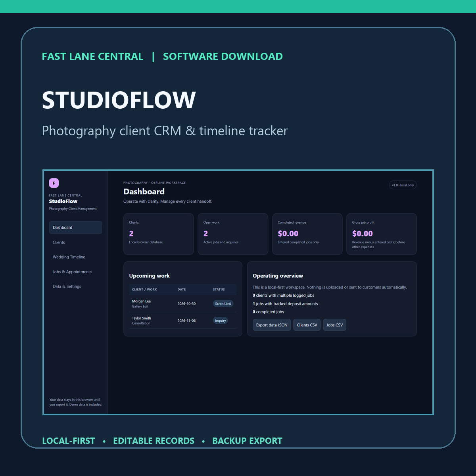Click 'Consultation' work label
This screenshot has width=476, height=476.
[141, 323]
